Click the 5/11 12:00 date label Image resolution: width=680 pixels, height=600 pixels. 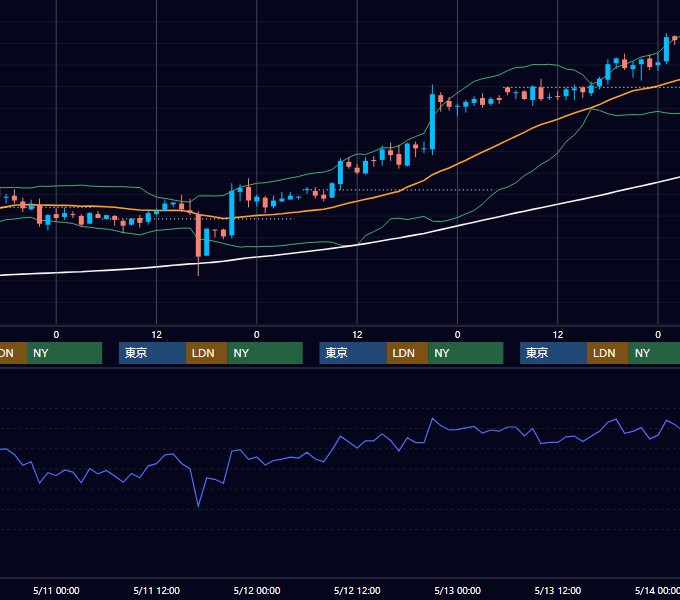(157, 590)
